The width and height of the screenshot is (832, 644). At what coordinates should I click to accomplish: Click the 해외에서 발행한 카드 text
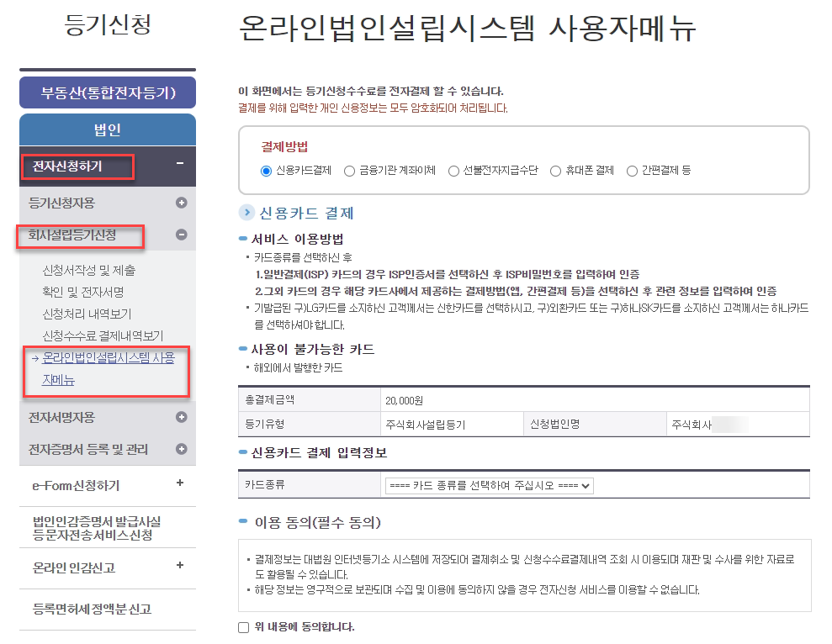pyautogui.click(x=298, y=367)
